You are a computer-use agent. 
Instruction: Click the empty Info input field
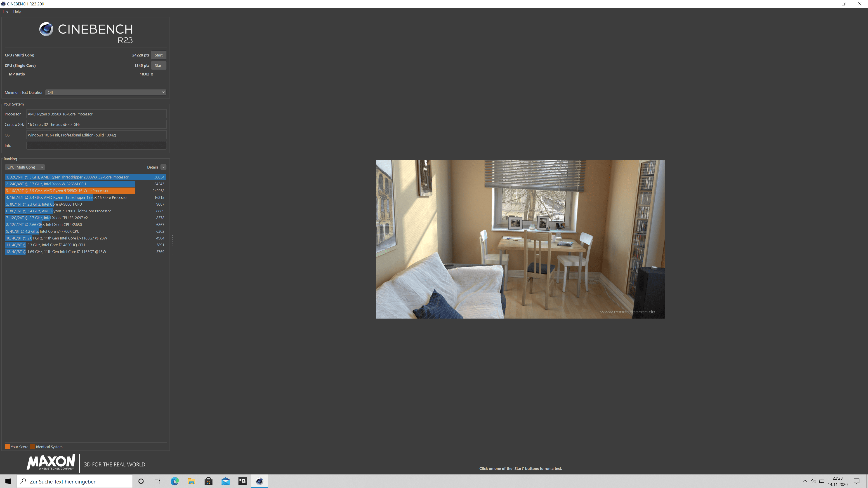(96, 145)
